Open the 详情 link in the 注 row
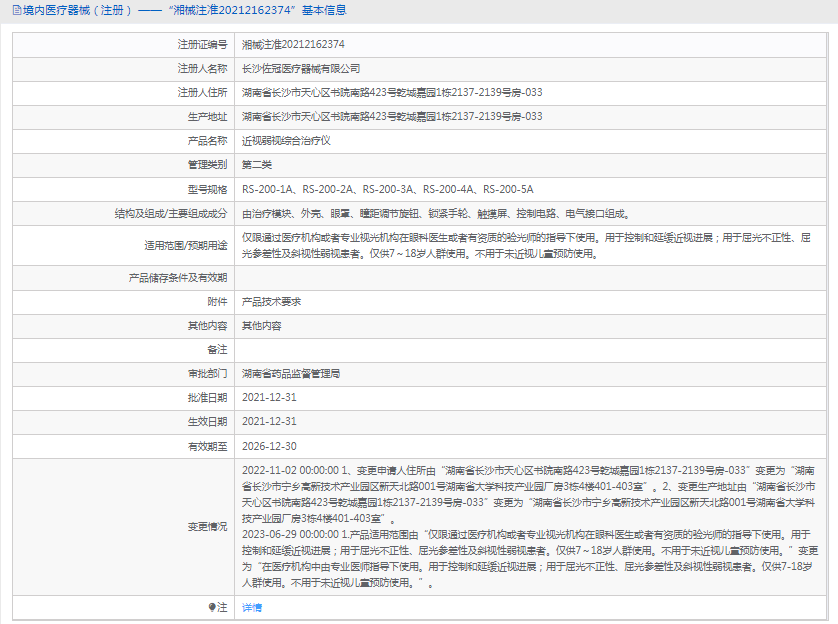 pyautogui.click(x=252, y=607)
